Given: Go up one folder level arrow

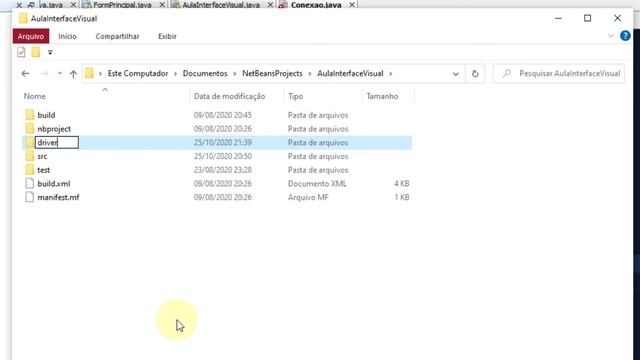Looking at the screenshot, I should (x=73, y=74).
